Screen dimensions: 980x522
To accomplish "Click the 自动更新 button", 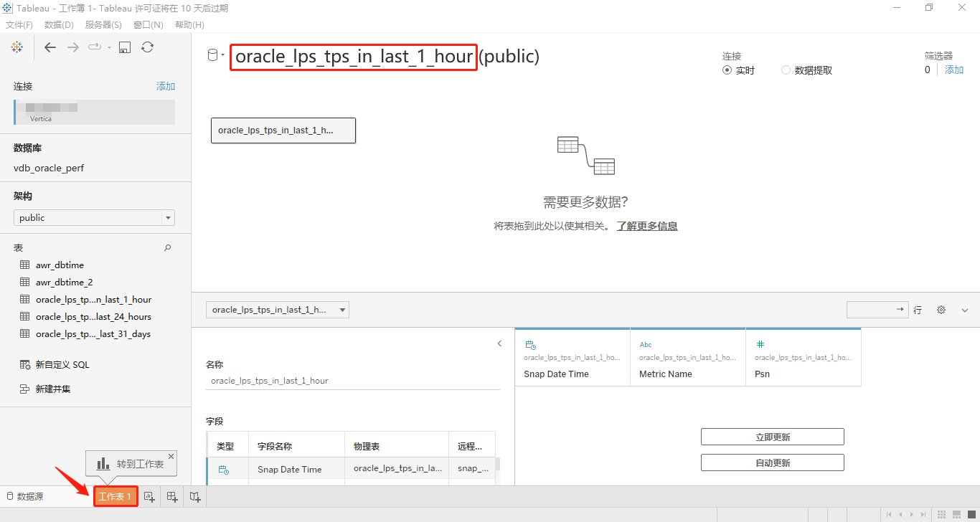I will click(x=773, y=462).
